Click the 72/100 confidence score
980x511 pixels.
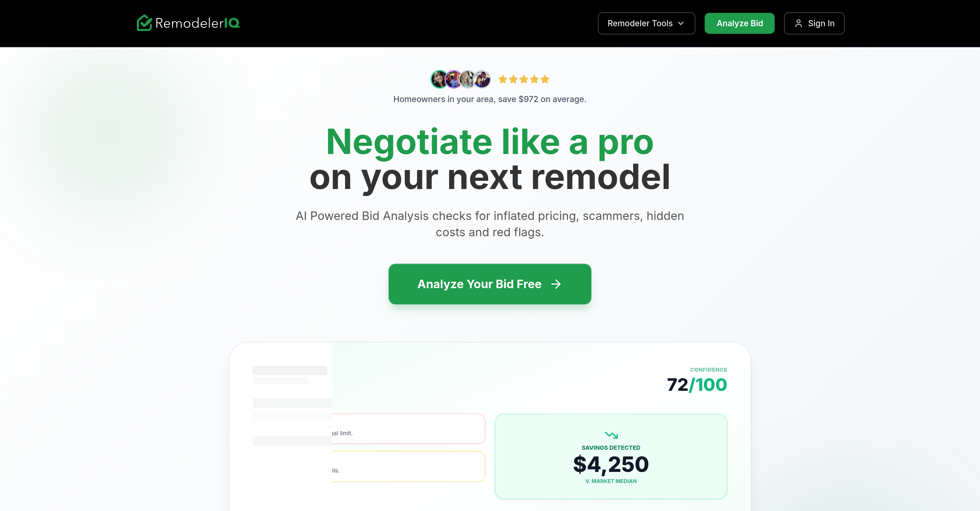point(696,385)
